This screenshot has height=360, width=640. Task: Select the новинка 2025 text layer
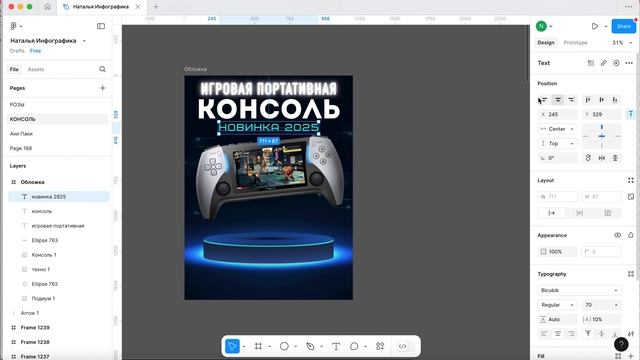point(58,197)
